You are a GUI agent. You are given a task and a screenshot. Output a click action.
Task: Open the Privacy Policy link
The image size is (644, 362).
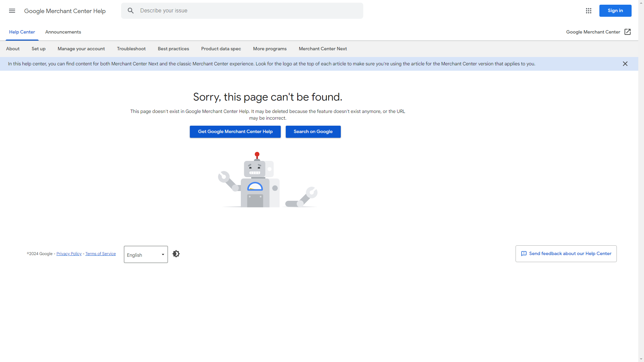(x=69, y=254)
